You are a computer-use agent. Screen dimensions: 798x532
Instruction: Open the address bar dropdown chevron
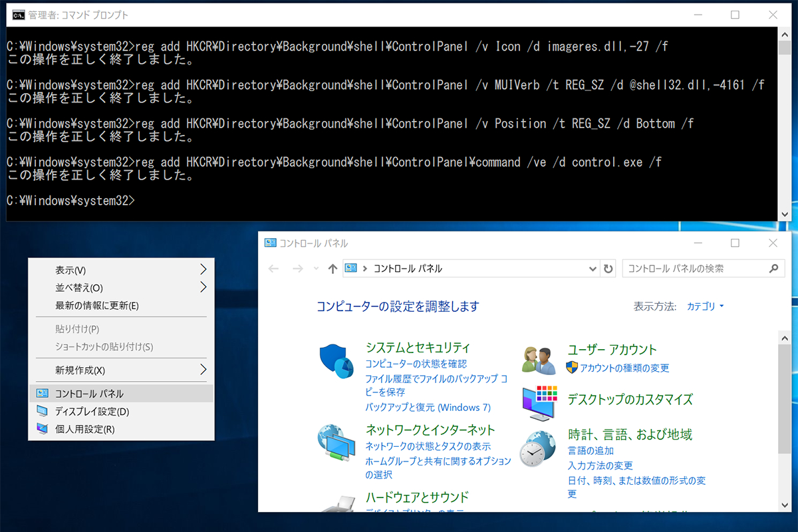tap(592, 269)
